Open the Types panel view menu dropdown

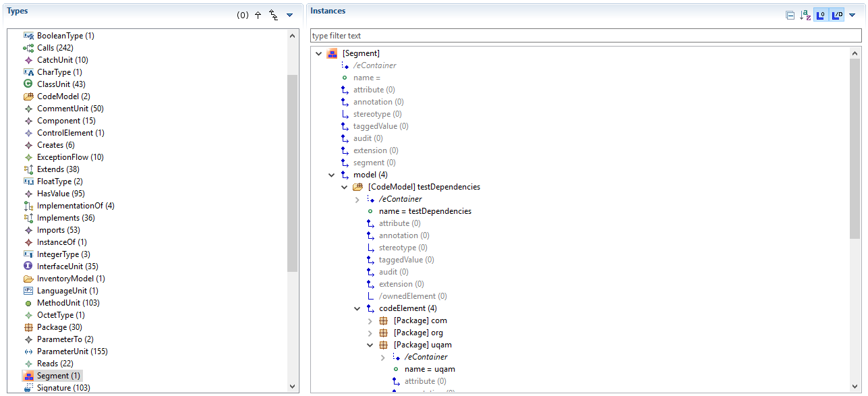coord(289,15)
